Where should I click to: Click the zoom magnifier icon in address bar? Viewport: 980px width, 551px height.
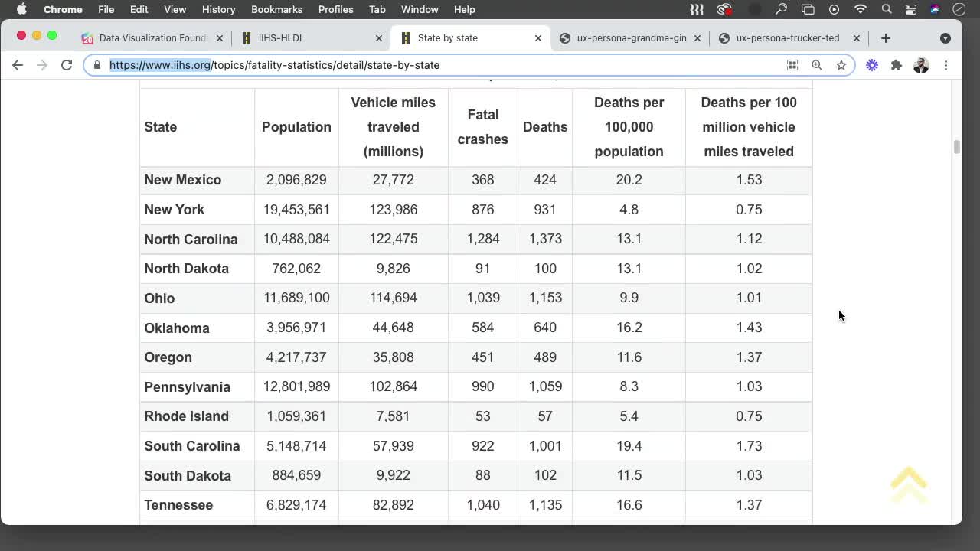pos(816,65)
